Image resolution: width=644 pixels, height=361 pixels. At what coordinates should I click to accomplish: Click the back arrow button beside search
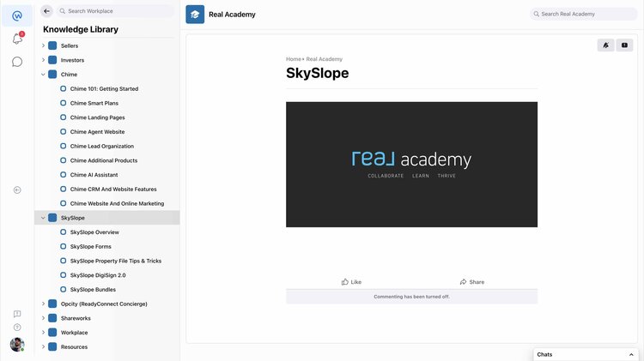pyautogui.click(x=47, y=11)
